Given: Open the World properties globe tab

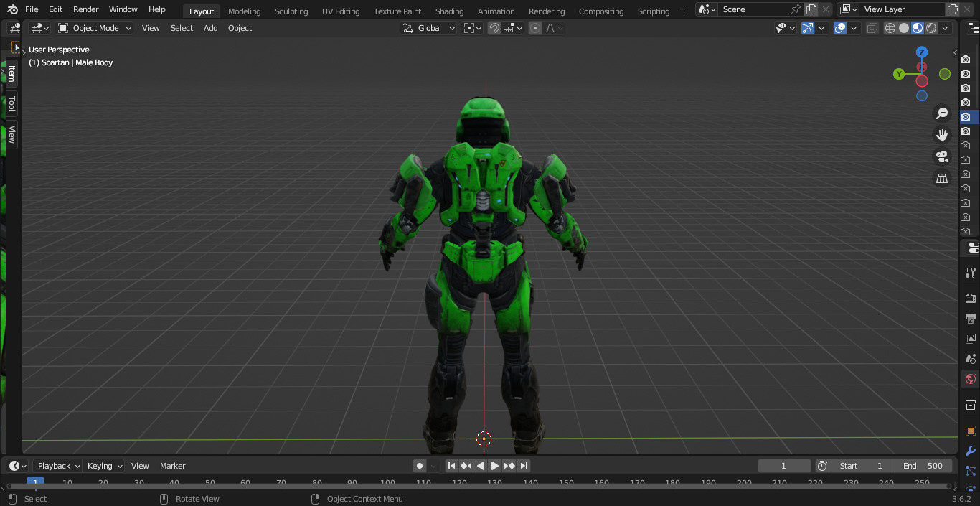Looking at the screenshot, I should (x=971, y=379).
